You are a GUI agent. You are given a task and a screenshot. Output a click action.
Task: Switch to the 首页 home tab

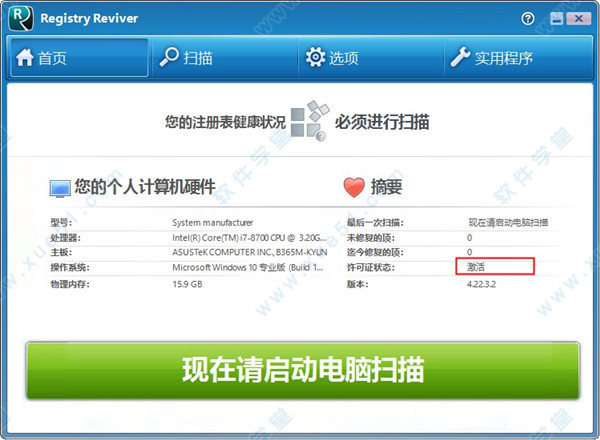coord(79,58)
